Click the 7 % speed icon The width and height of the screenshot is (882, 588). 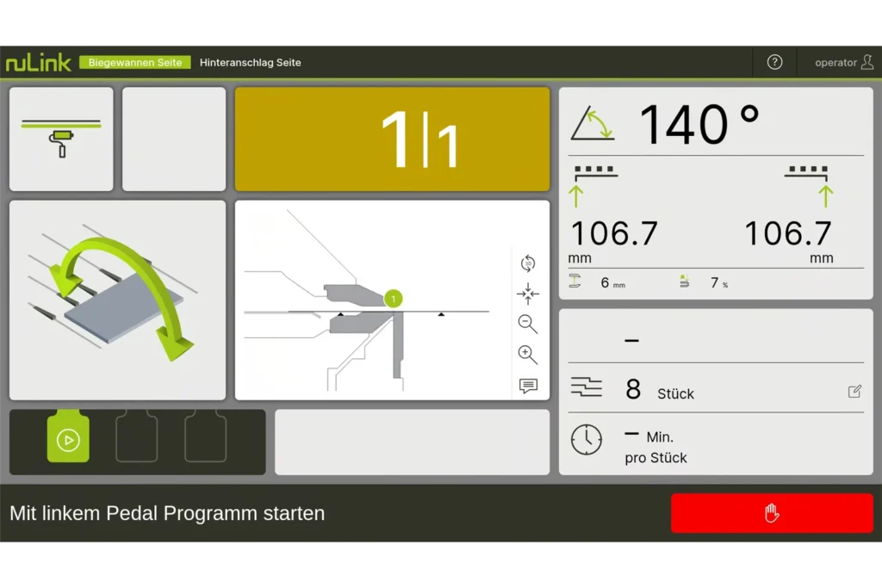click(x=684, y=281)
